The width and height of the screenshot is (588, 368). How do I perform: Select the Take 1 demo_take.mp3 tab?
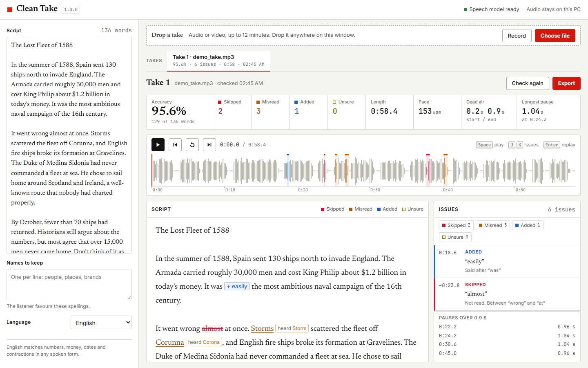[x=218, y=61]
